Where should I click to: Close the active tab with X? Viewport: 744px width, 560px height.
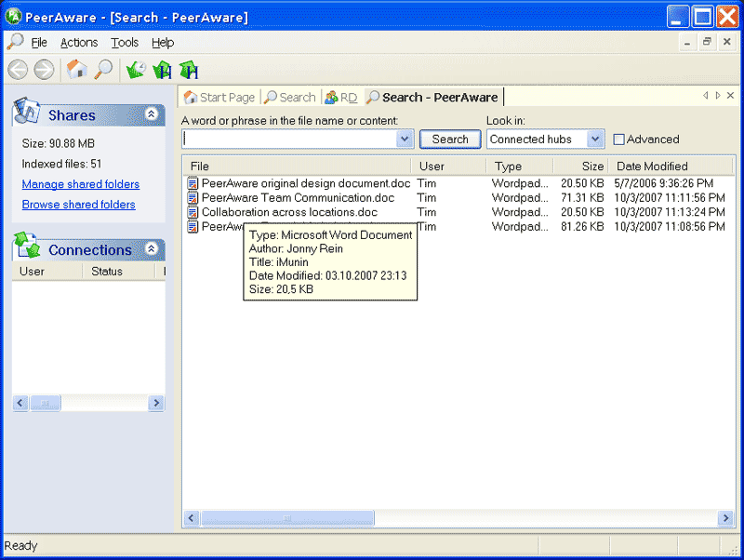[731, 96]
